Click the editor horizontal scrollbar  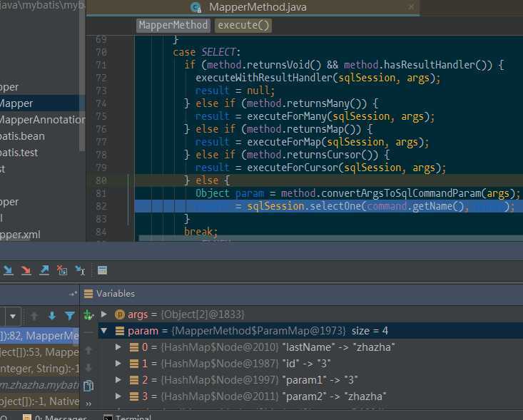tap(330, 238)
